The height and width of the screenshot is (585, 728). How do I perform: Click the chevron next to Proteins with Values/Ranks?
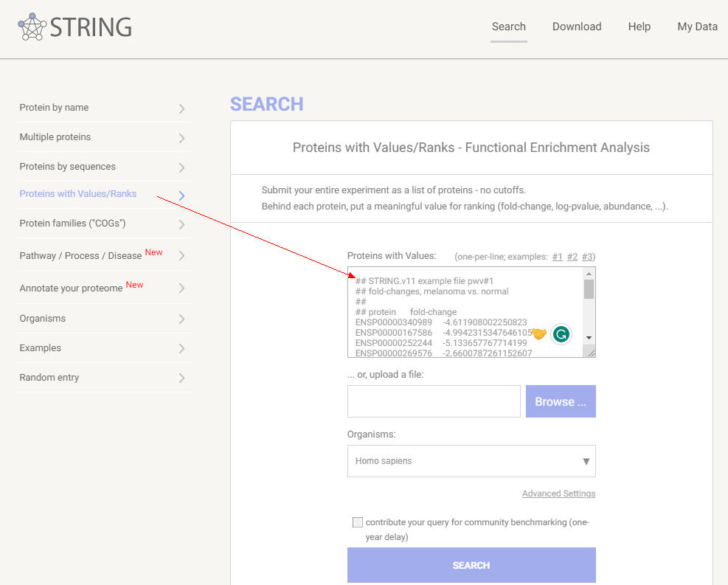point(181,195)
